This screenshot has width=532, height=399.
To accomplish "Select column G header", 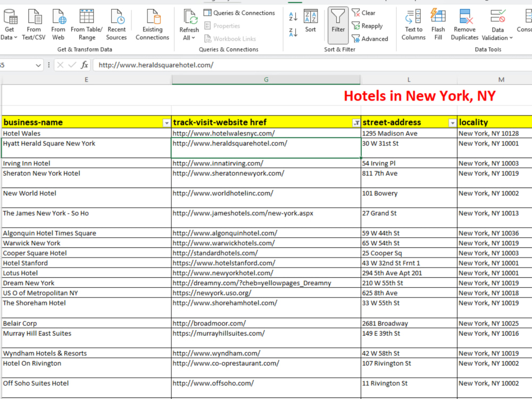I will (266, 80).
